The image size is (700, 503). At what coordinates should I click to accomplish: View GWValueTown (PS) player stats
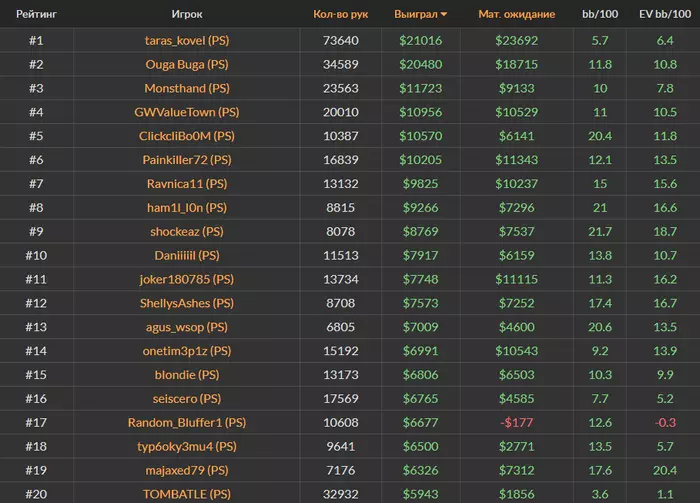pos(187,112)
